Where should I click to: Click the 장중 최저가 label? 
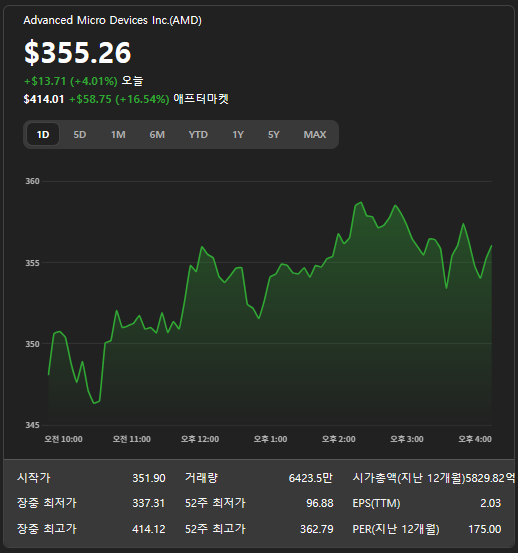[x=47, y=503]
